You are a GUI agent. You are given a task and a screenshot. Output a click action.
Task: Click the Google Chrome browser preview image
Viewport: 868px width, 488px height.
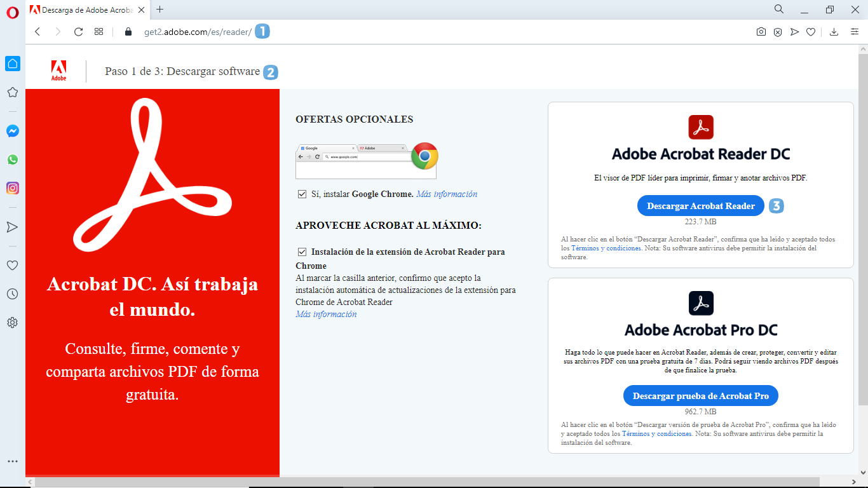point(367,161)
